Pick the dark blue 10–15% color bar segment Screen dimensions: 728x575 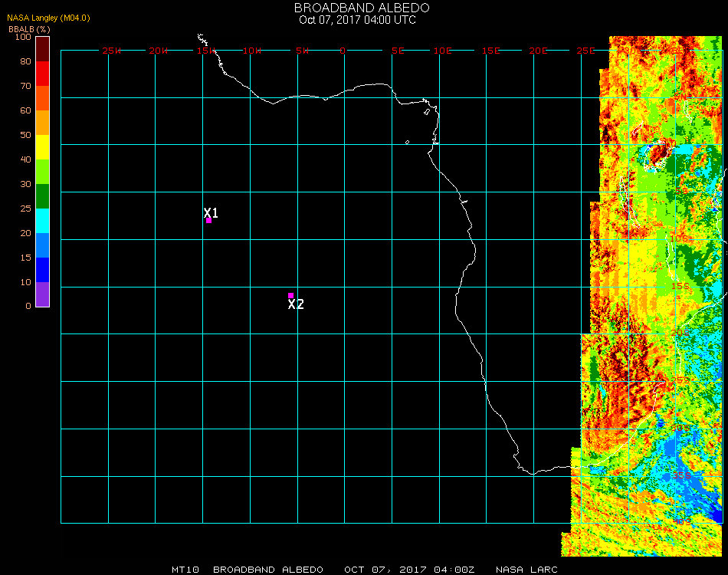(x=43, y=270)
